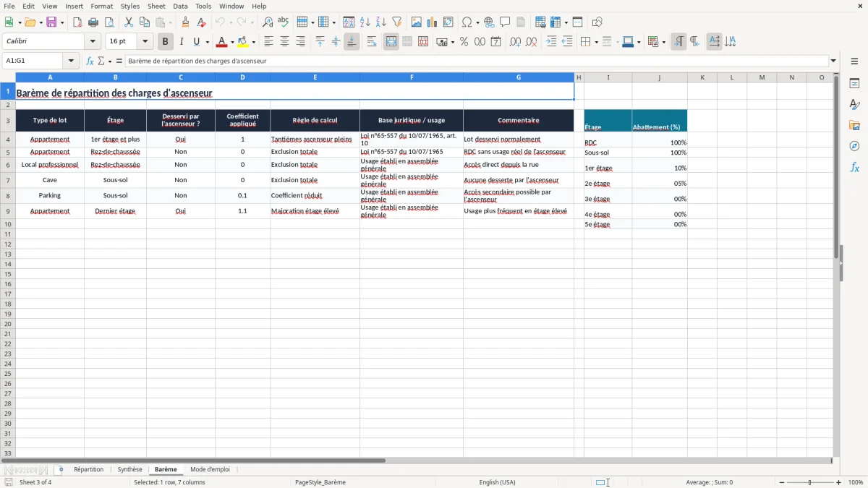Click Add Decimal Place icon
868x488 pixels.
click(515, 42)
